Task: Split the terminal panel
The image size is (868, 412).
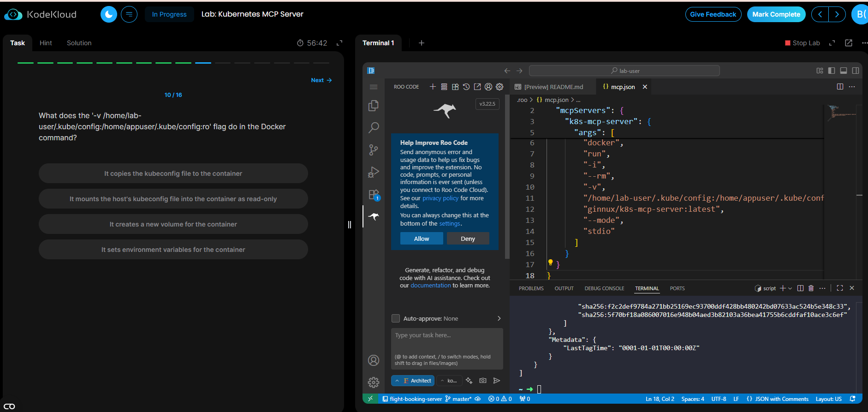Action: (800, 288)
